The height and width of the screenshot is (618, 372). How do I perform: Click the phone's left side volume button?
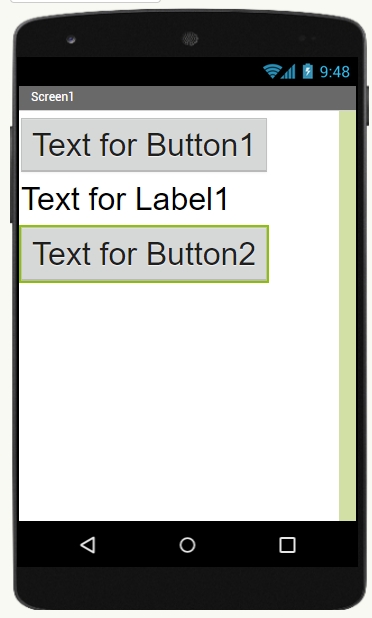pos(12,174)
